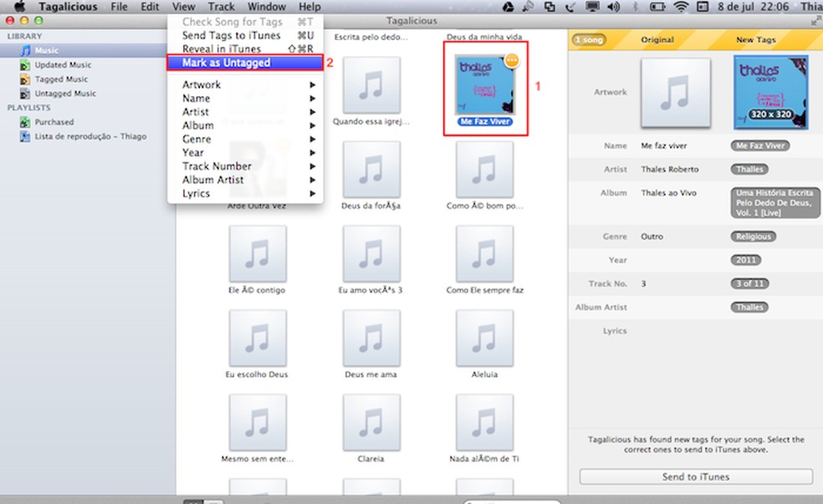Click the Untagged Music playlist icon
This screenshot has height=504, width=823.
tap(24, 94)
